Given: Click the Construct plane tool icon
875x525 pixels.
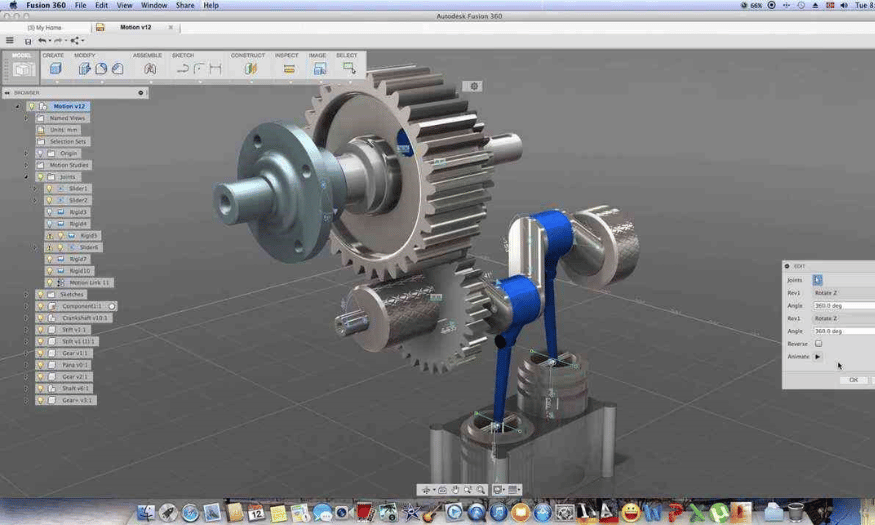Looking at the screenshot, I should (x=251, y=69).
